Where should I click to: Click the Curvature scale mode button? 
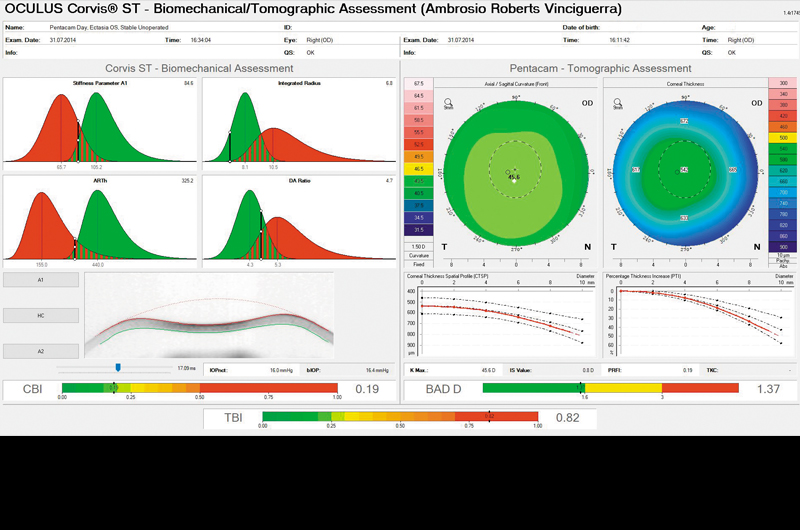click(x=418, y=256)
